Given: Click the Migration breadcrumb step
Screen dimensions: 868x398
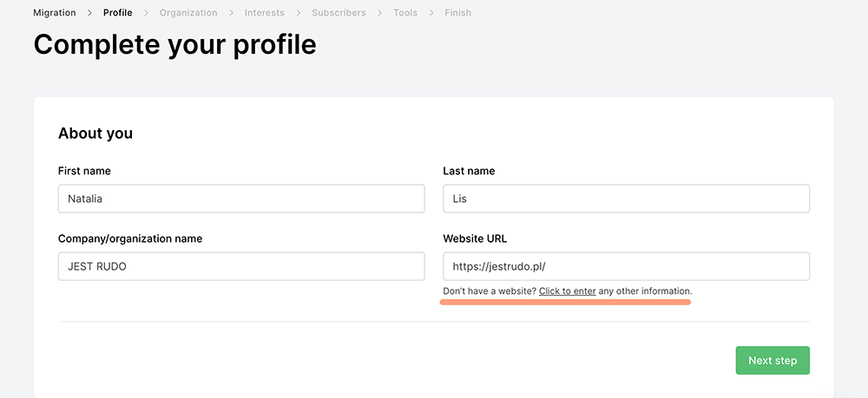Looking at the screenshot, I should click(54, 13).
